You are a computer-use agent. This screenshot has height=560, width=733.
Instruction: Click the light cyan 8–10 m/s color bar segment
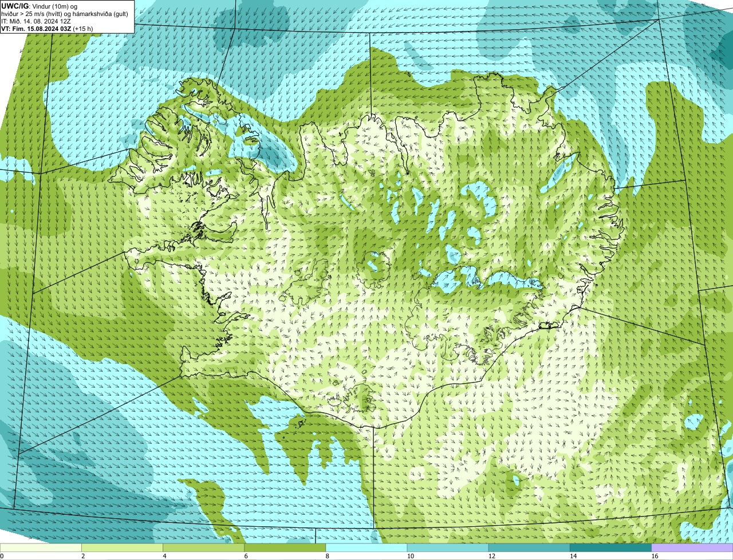point(366,548)
